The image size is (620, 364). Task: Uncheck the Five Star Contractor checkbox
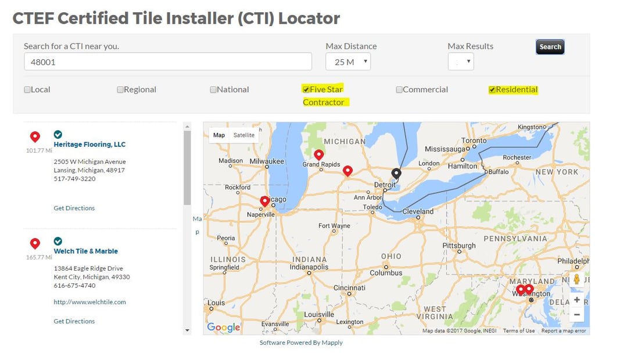pyautogui.click(x=306, y=89)
